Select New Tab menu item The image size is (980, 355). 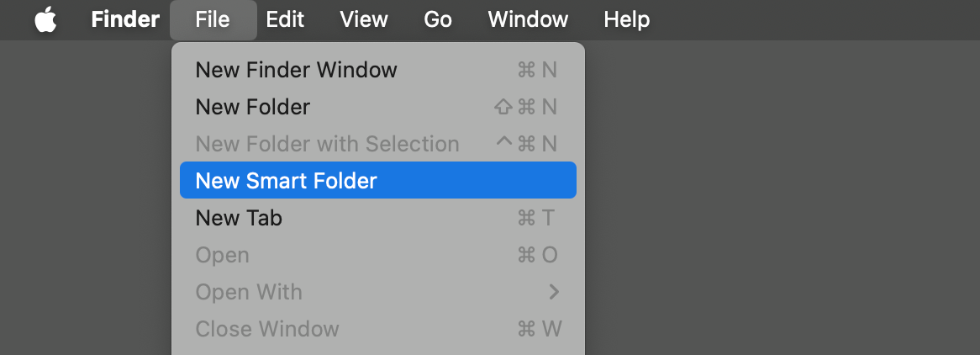point(239,218)
